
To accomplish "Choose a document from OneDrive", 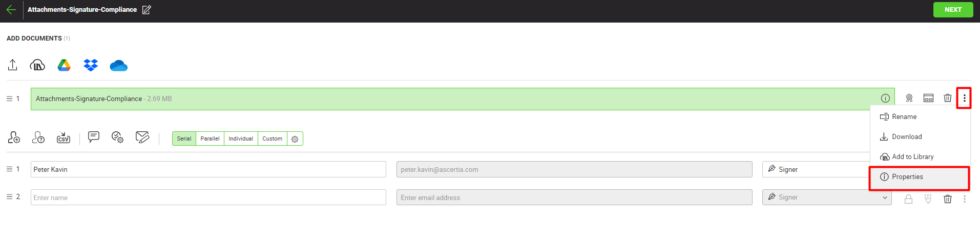I will point(118,66).
